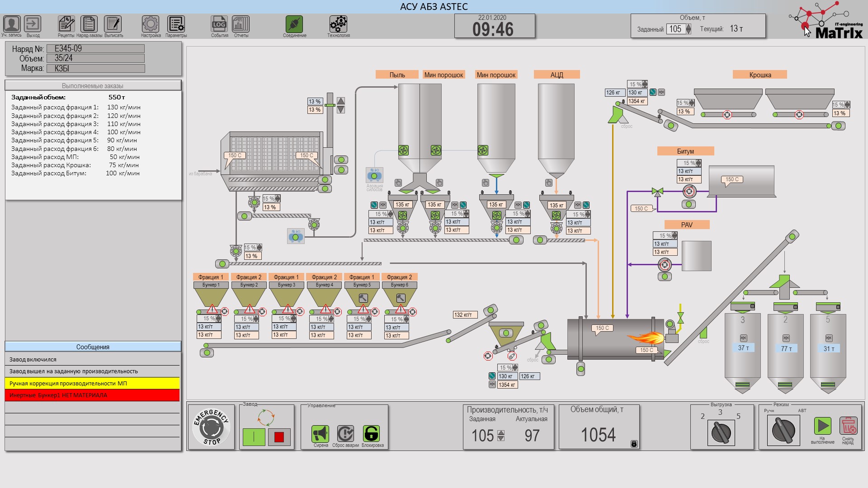Select the Сообщения messages panel header

pos(93,347)
